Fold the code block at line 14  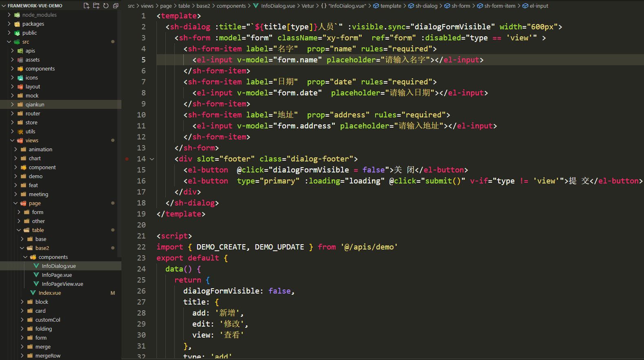pyautogui.click(x=152, y=159)
